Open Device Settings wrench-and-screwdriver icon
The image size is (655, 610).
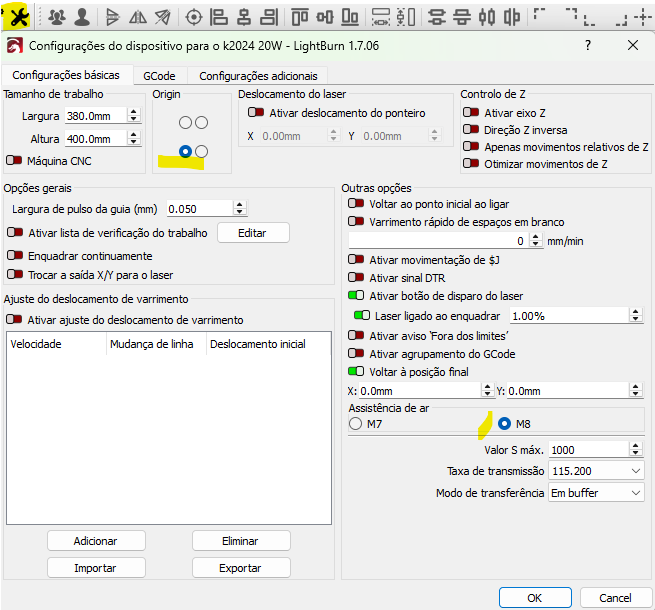(x=17, y=16)
